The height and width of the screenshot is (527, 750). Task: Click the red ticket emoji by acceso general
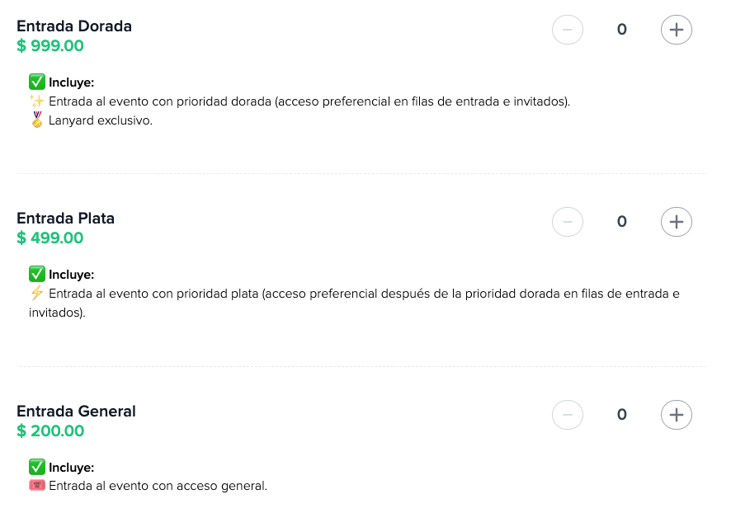pyautogui.click(x=37, y=485)
